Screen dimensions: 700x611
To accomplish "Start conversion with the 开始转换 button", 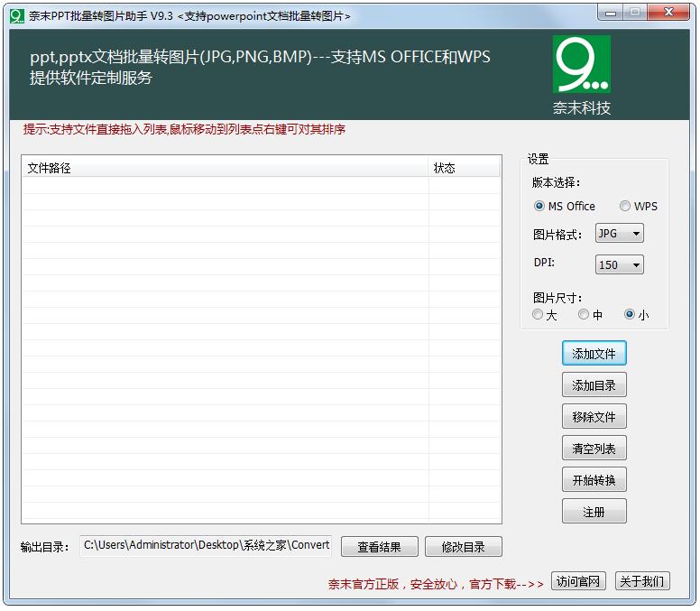I will click(594, 480).
